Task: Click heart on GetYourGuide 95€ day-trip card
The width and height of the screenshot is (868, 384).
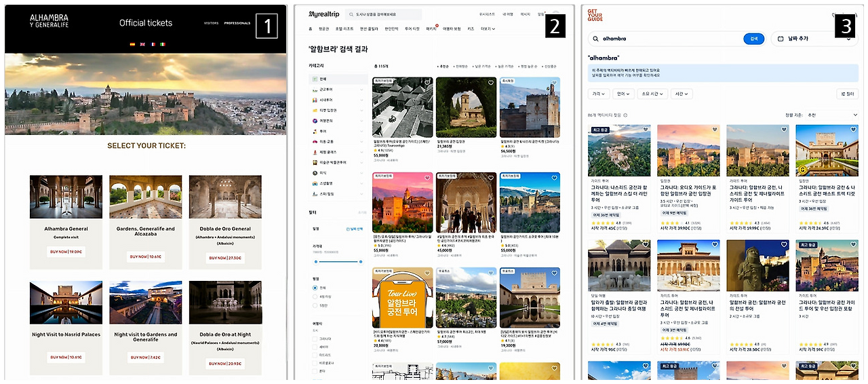Action: click(646, 244)
